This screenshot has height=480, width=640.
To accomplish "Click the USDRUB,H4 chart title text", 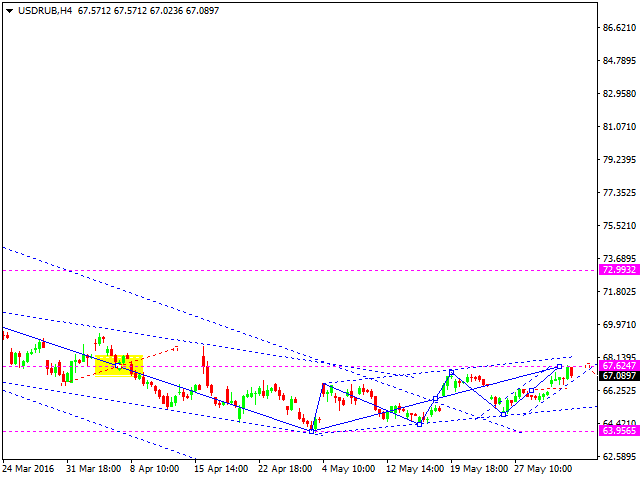I will pyautogui.click(x=45, y=11).
